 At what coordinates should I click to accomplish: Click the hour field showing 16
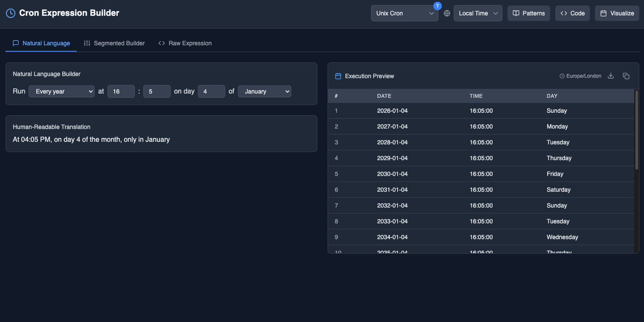pos(121,91)
